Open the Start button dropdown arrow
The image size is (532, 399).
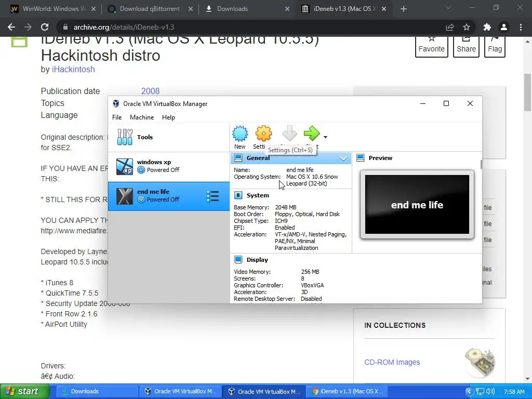point(325,137)
